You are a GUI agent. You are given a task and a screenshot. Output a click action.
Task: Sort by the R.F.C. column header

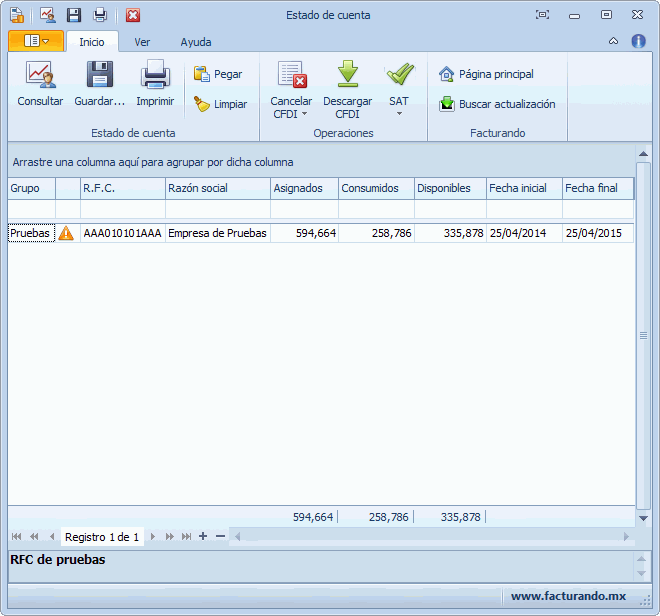point(123,188)
